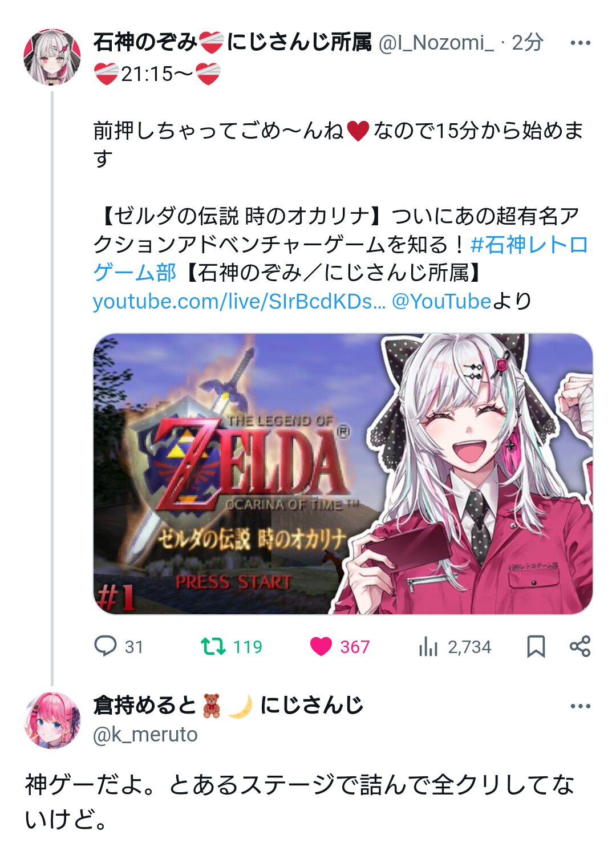Open @I_Nozomi_ handle
This screenshot has height=859, width=616.
(436, 43)
